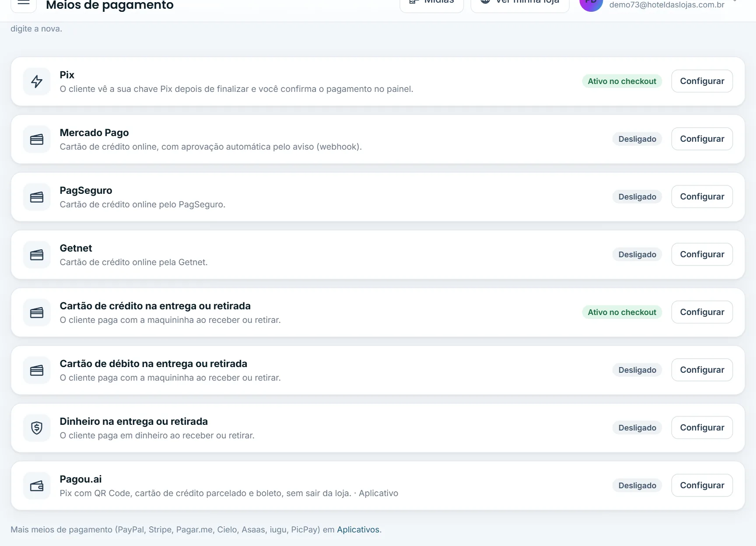Open PagSeguro configuration
Screen dimensions: 756x546
pyautogui.click(x=702, y=196)
